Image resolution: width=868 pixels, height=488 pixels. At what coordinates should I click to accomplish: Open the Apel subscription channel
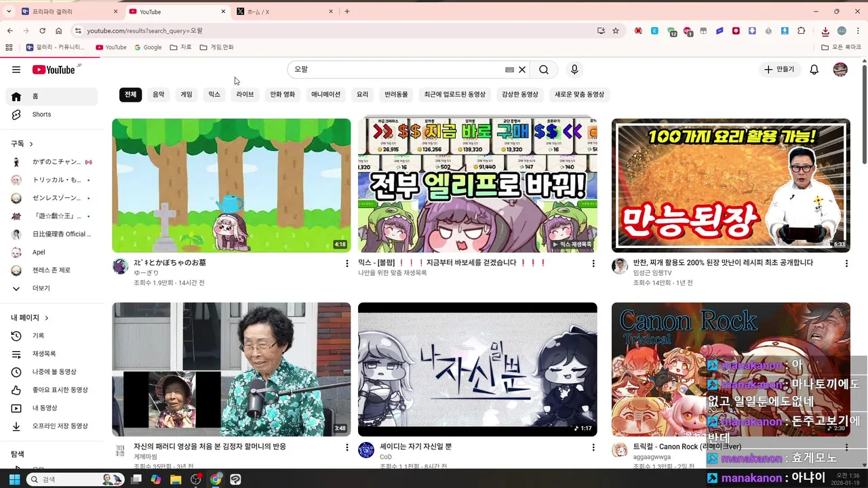[x=52, y=252]
